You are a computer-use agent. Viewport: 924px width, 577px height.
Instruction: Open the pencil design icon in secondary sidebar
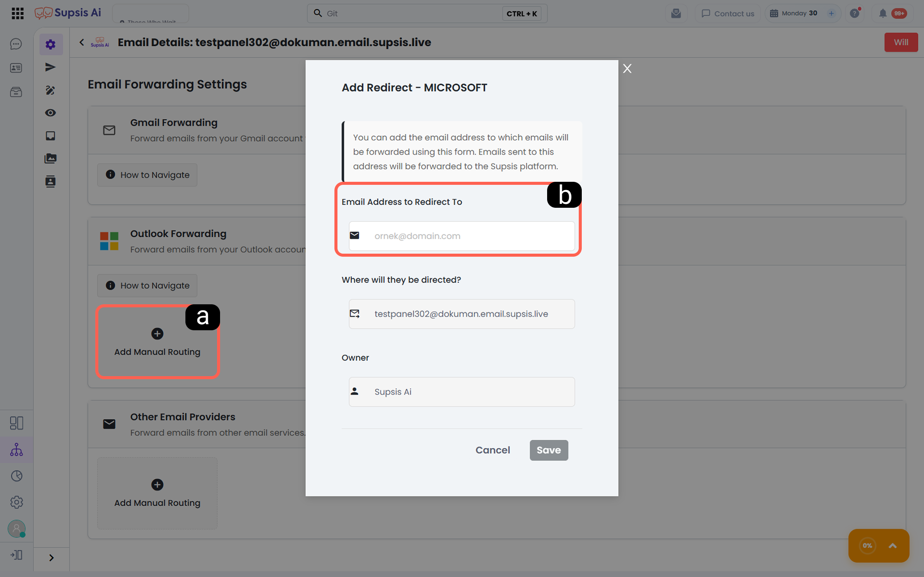coord(50,90)
